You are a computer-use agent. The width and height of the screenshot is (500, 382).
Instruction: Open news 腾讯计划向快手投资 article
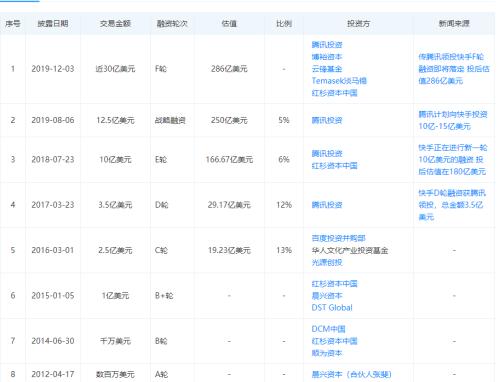click(x=453, y=120)
